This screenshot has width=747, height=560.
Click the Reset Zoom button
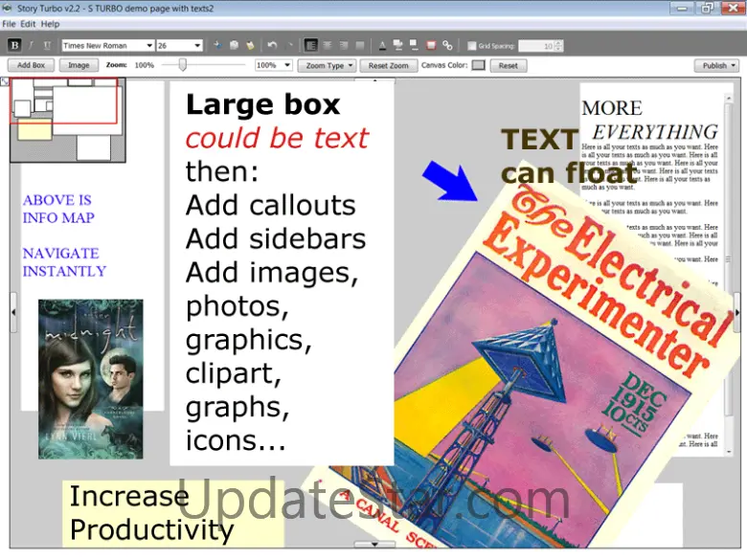coord(388,65)
